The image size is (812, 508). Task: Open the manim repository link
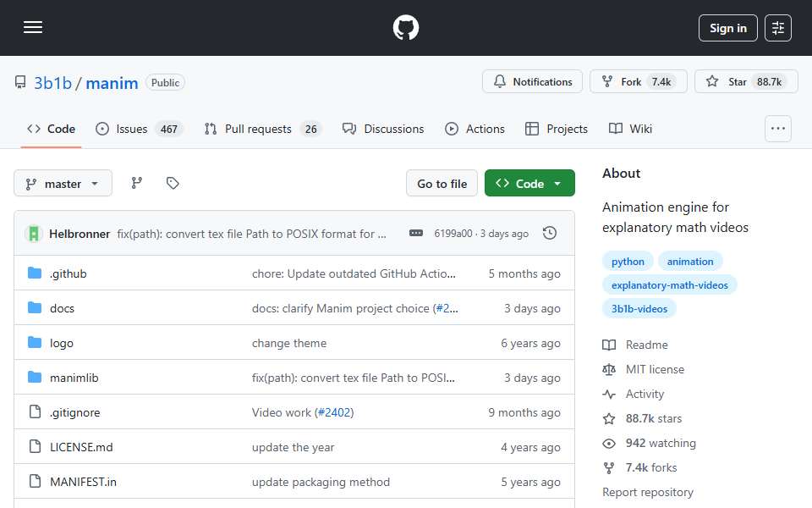click(x=112, y=83)
